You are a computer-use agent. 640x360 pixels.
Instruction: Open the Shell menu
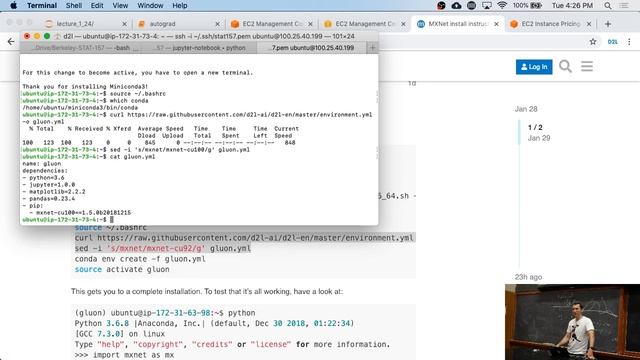(x=74, y=6)
